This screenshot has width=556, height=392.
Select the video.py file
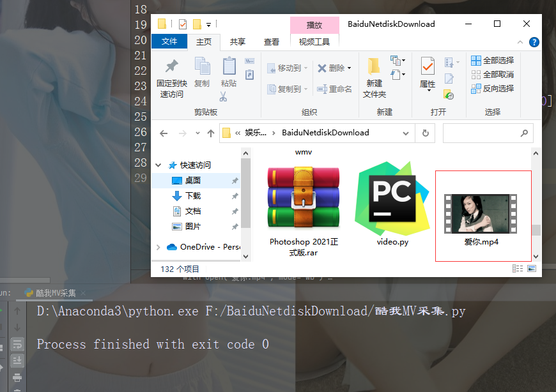pos(392,204)
